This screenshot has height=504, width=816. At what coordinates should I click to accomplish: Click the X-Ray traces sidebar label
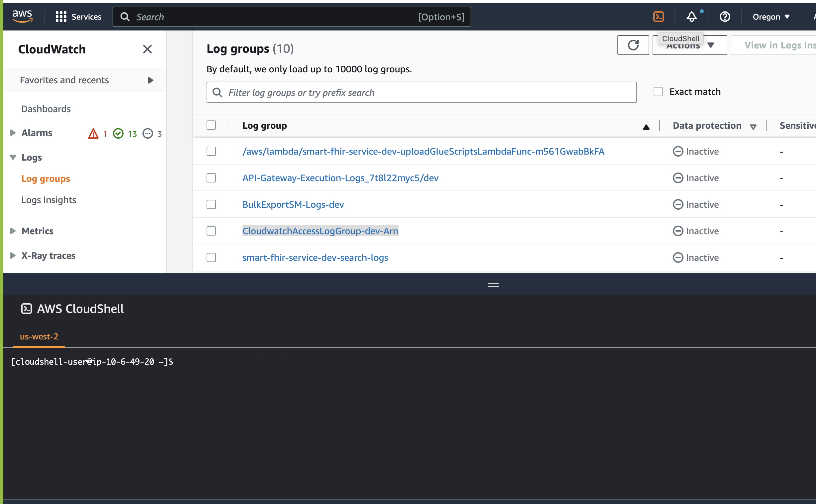point(48,255)
